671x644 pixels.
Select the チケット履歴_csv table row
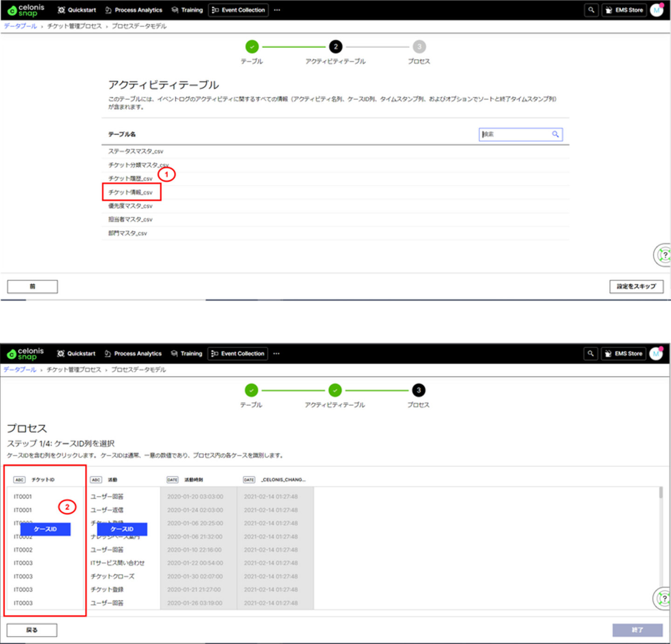[x=335, y=178]
